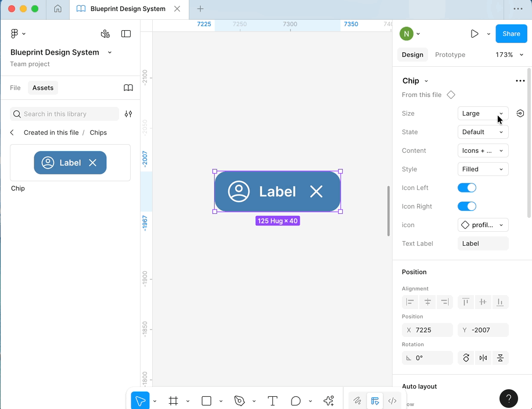Viewport: 532px width, 409px height.
Task: Toggle the Icon Right switch
Action: pos(467,206)
